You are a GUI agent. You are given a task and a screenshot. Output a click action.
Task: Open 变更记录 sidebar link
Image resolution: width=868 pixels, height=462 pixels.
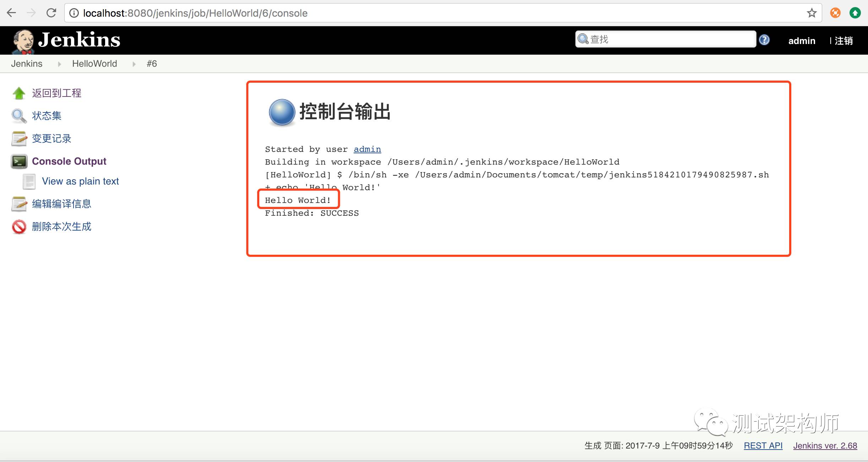tap(52, 139)
